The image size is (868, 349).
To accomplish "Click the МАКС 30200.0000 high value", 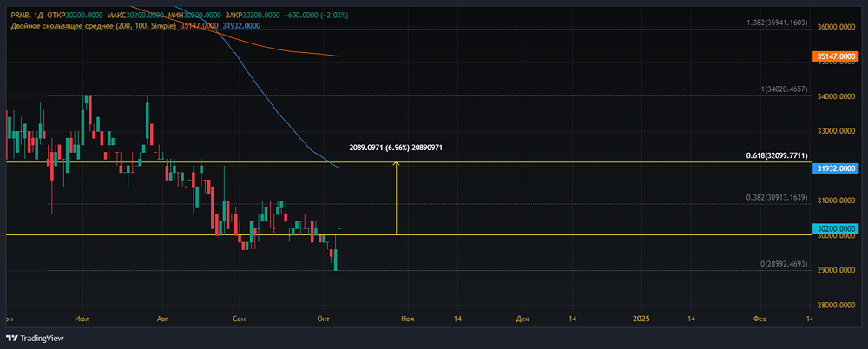I will coord(135,16).
